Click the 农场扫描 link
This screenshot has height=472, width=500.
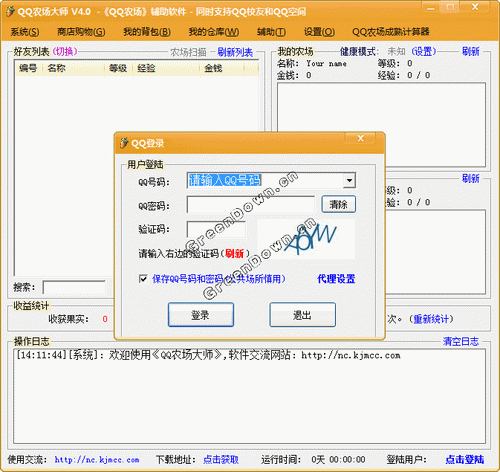click(x=188, y=52)
